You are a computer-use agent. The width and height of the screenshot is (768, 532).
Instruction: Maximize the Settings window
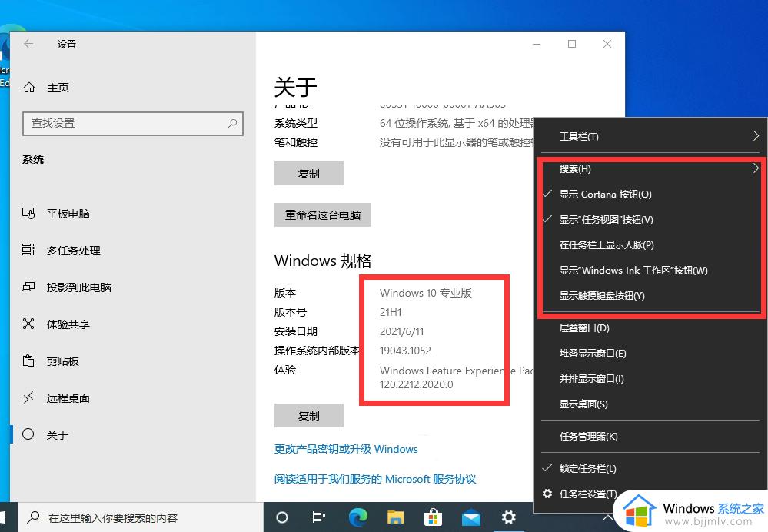(572, 44)
